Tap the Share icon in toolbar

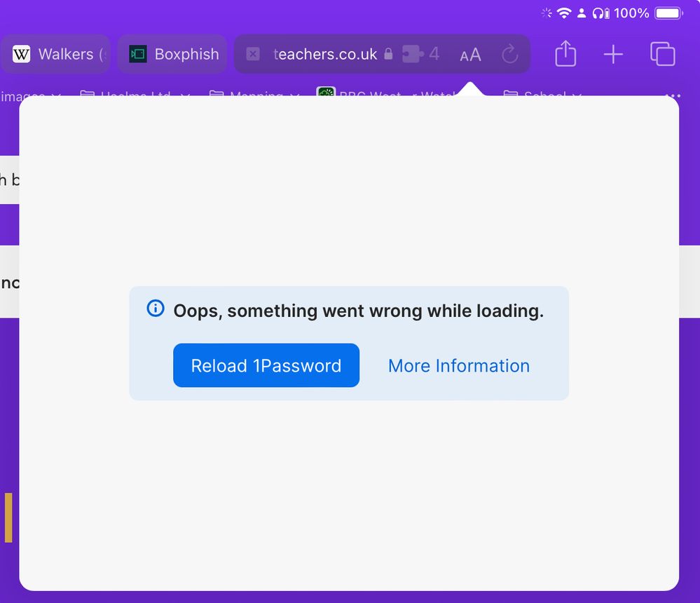(565, 53)
